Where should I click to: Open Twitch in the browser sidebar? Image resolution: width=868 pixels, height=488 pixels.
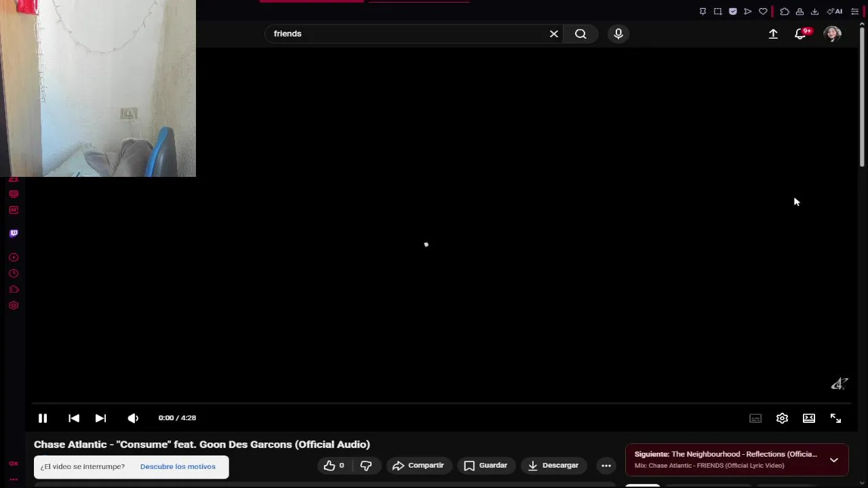coord(14,233)
